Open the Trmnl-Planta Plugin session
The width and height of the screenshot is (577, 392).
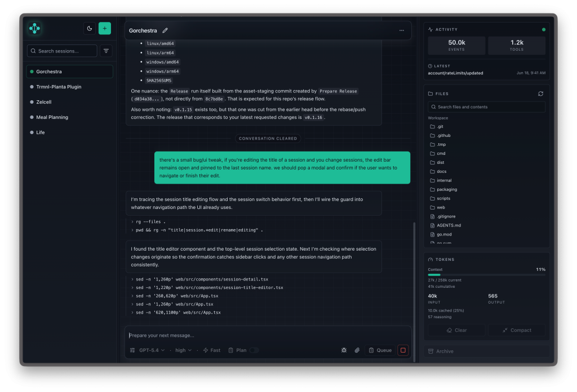click(x=69, y=87)
